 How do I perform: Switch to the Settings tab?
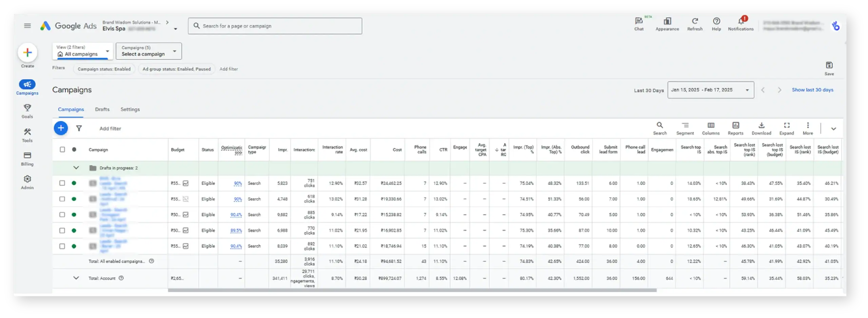point(130,110)
